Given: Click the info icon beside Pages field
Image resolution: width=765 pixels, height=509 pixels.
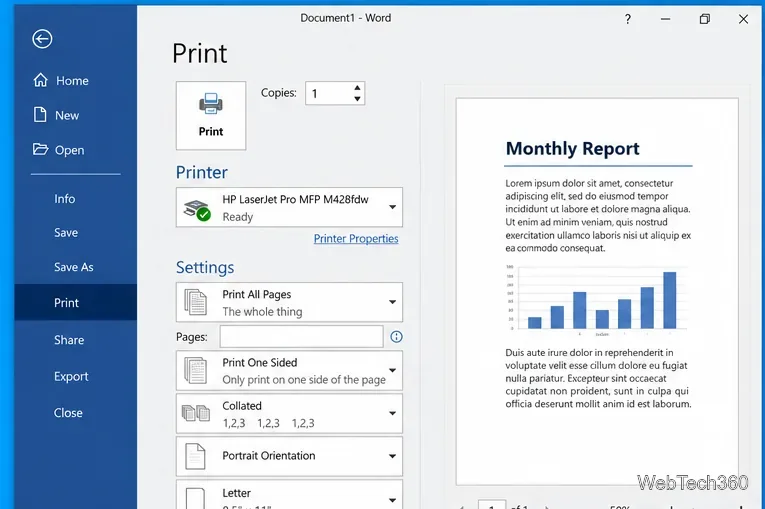Looking at the screenshot, I should click(x=396, y=337).
